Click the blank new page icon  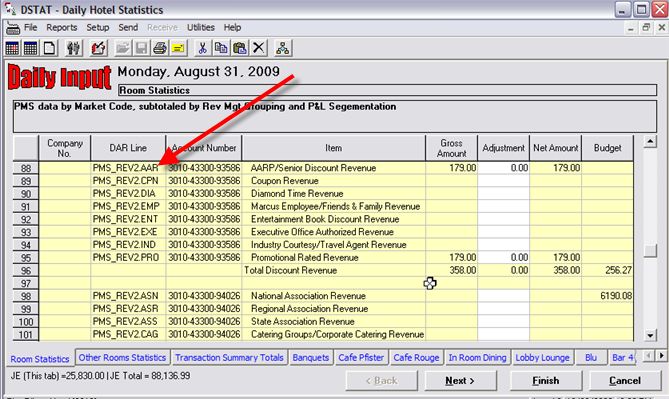coord(49,48)
